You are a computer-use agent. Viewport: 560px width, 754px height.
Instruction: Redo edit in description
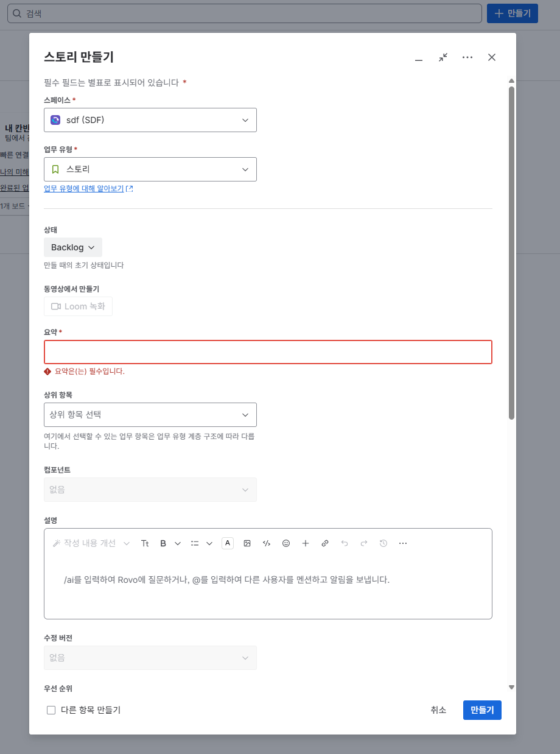[364, 543]
